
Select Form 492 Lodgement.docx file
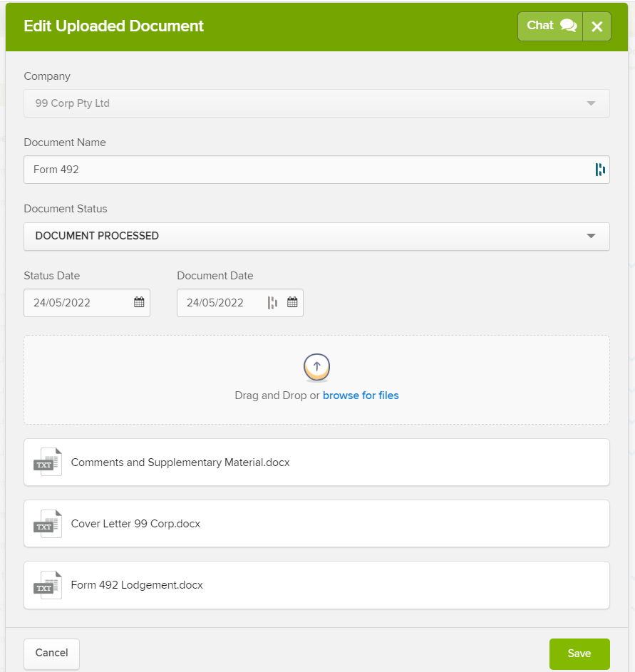(316, 585)
